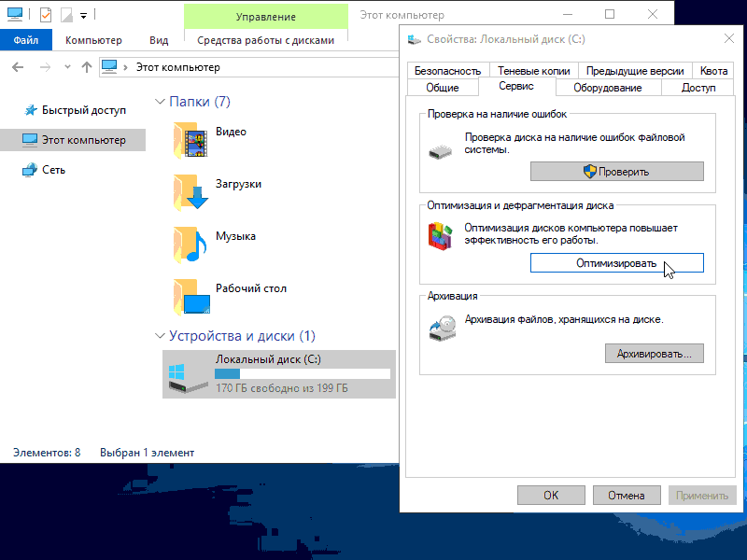
Task: Click the Properties icon in quick access toolbar
Action: coord(45,15)
